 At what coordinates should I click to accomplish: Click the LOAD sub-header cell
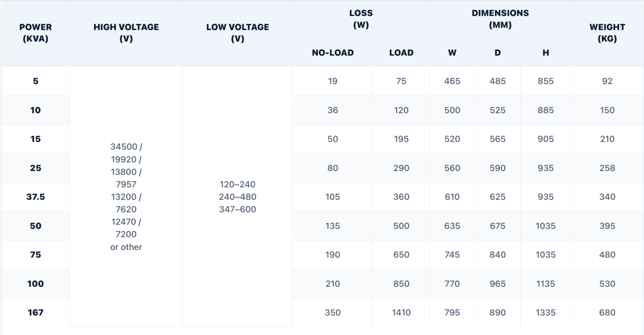click(x=401, y=53)
